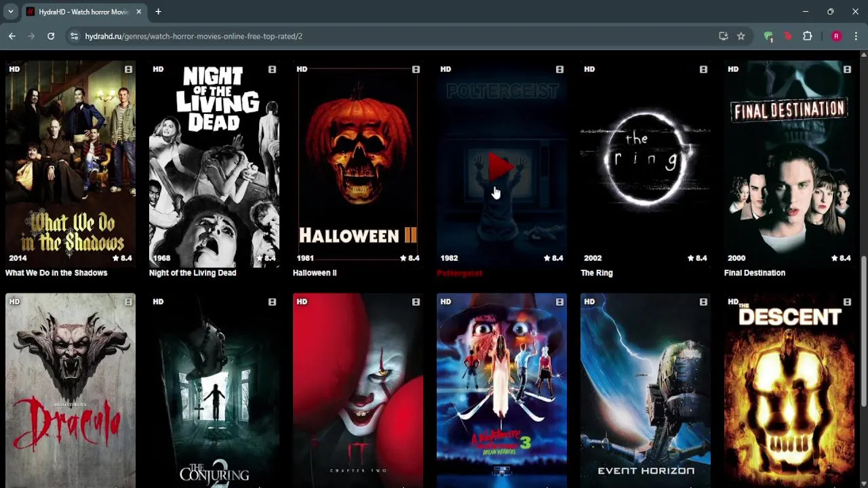Click the browser back arrow
Image resolution: width=868 pixels, height=488 pixels.
click(12, 36)
